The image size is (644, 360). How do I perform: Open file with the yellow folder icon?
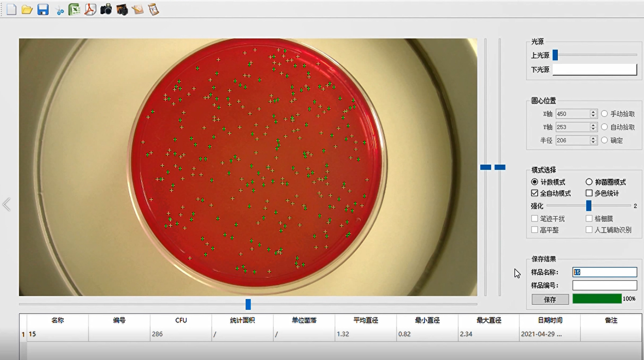click(x=27, y=10)
